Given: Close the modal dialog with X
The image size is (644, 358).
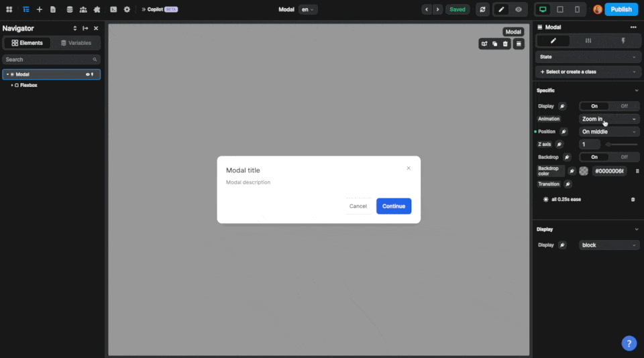Looking at the screenshot, I should click(409, 168).
